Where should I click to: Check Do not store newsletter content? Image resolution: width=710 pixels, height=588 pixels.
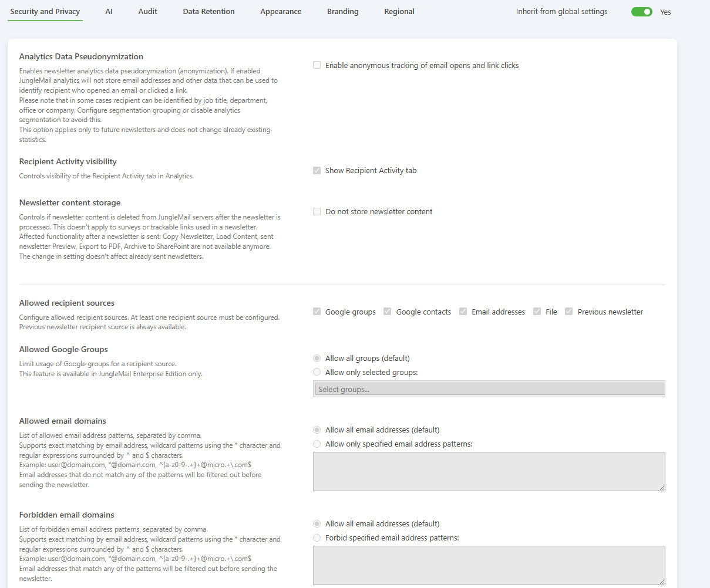click(x=317, y=211)
